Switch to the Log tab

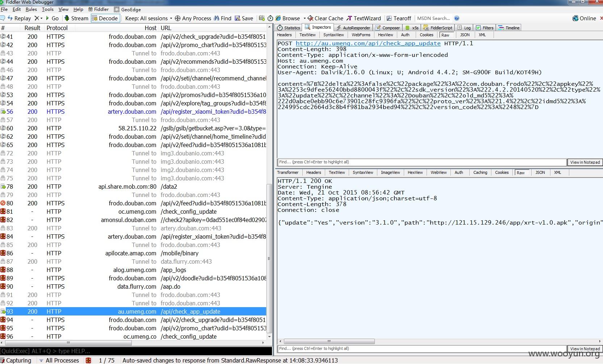pos(464,28)
